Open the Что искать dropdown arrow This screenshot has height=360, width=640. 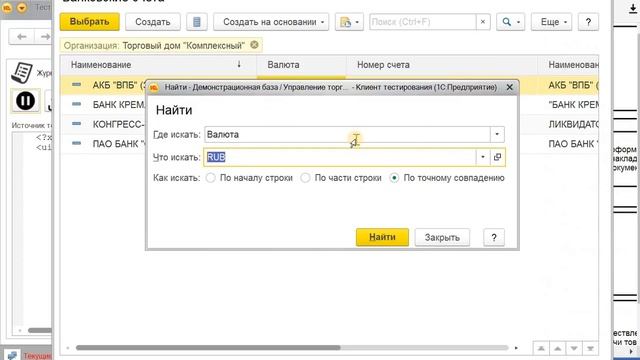pyautogui.click(x=483, y=157)
